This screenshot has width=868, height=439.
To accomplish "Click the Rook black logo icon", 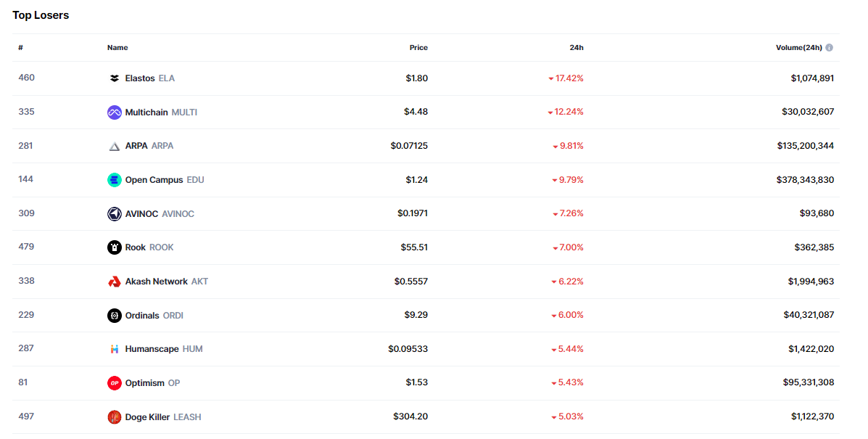I will coord(114,247).
